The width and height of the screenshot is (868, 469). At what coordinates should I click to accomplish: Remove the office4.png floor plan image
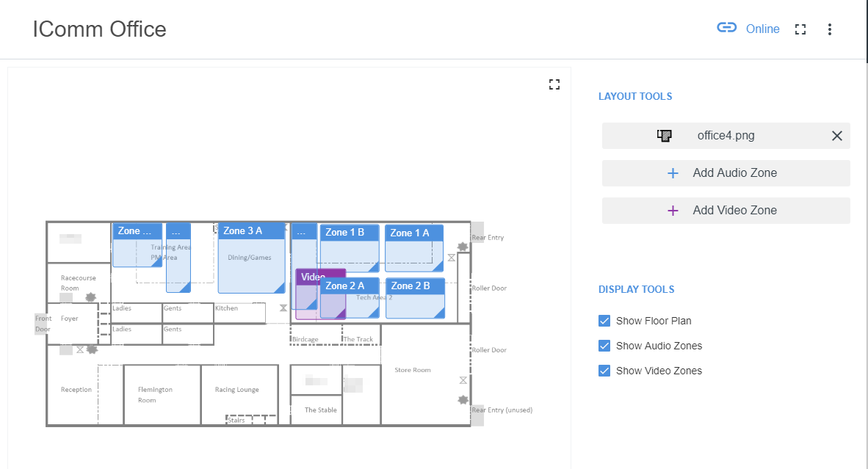tap(836, 136)
